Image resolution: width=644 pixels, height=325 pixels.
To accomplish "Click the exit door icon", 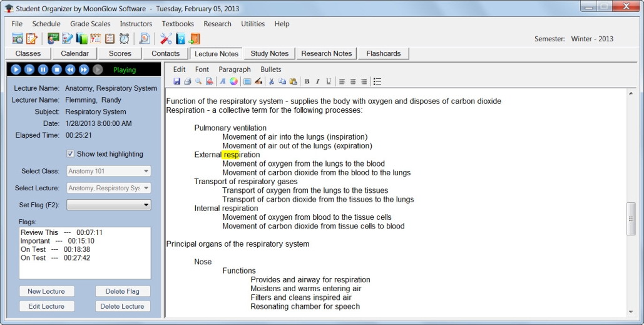I will click(194, 39).
